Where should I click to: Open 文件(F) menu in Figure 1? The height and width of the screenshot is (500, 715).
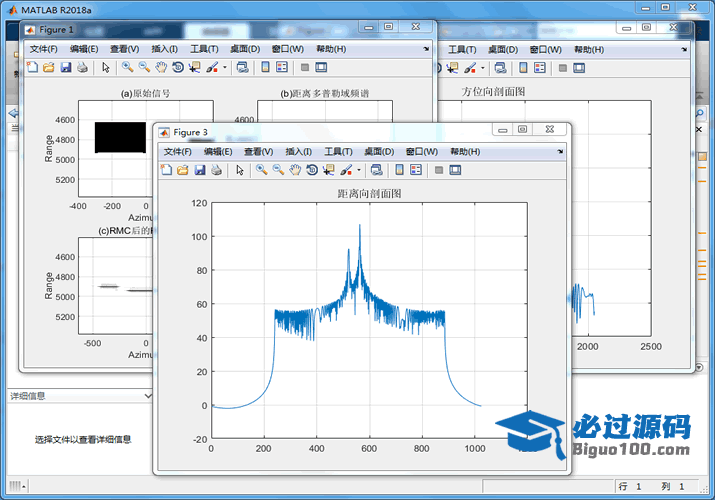click(43, 49)
